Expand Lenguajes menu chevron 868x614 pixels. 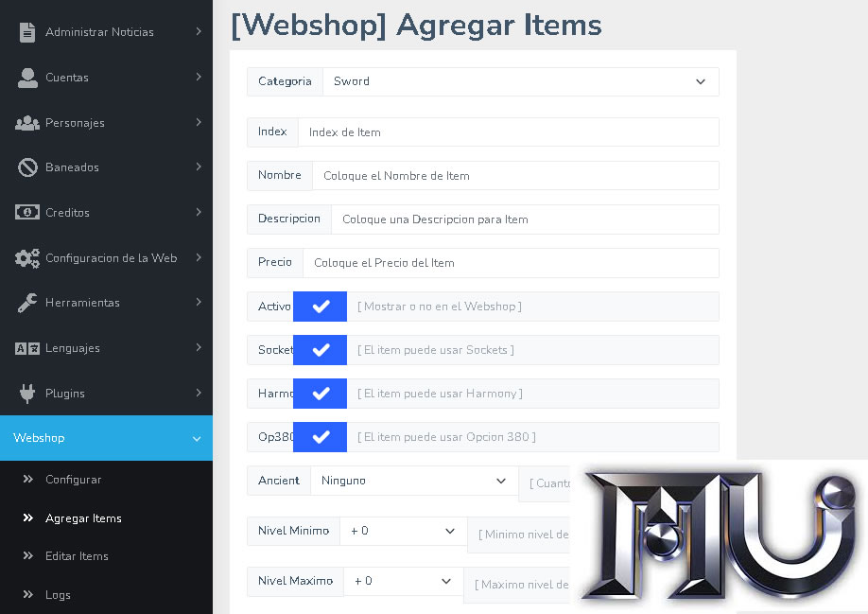199,348
